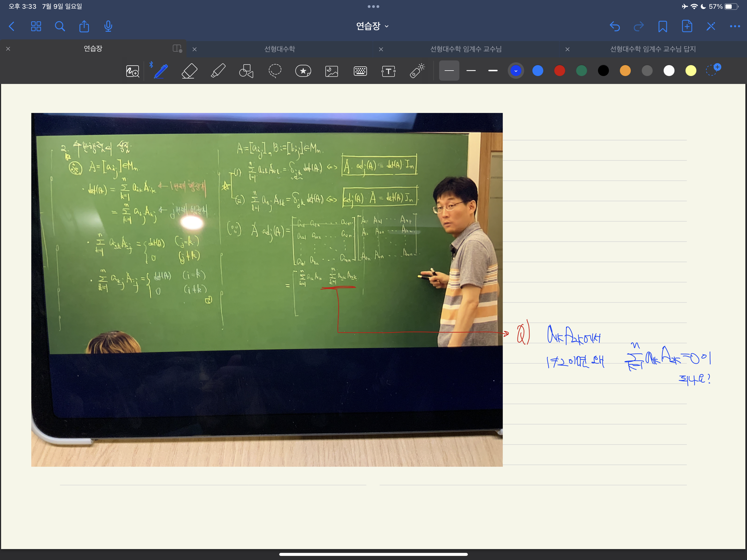The height and width of the screenshot is (560, 747).
Task: Open search in the notebook
Action: pos(60,26)
